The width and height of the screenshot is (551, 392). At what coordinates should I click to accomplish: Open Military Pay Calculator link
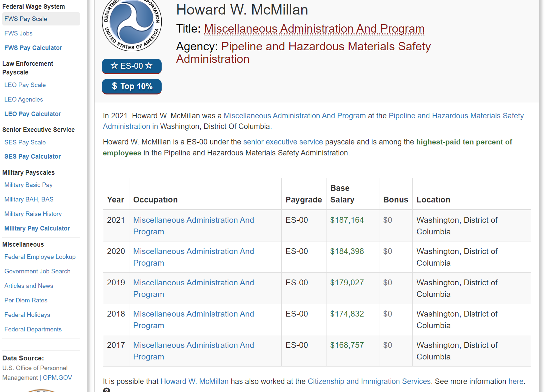pos(37,228)
